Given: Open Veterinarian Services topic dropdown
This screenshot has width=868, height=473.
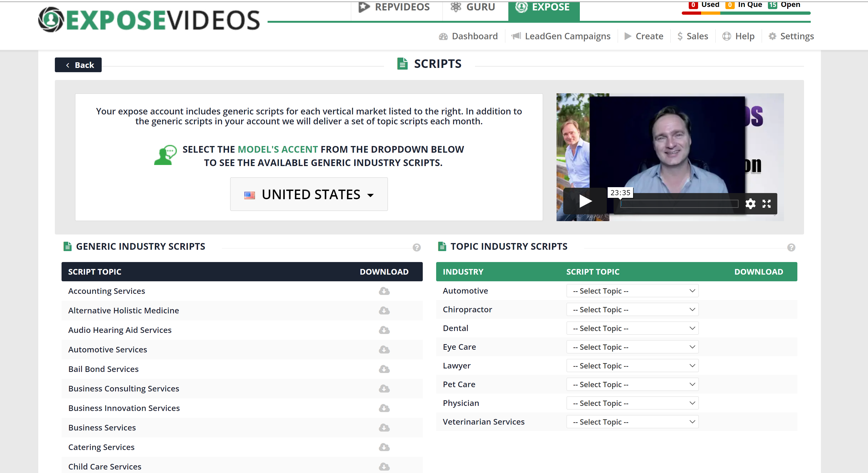Looking at the screenshot, I should coord(632,422).
